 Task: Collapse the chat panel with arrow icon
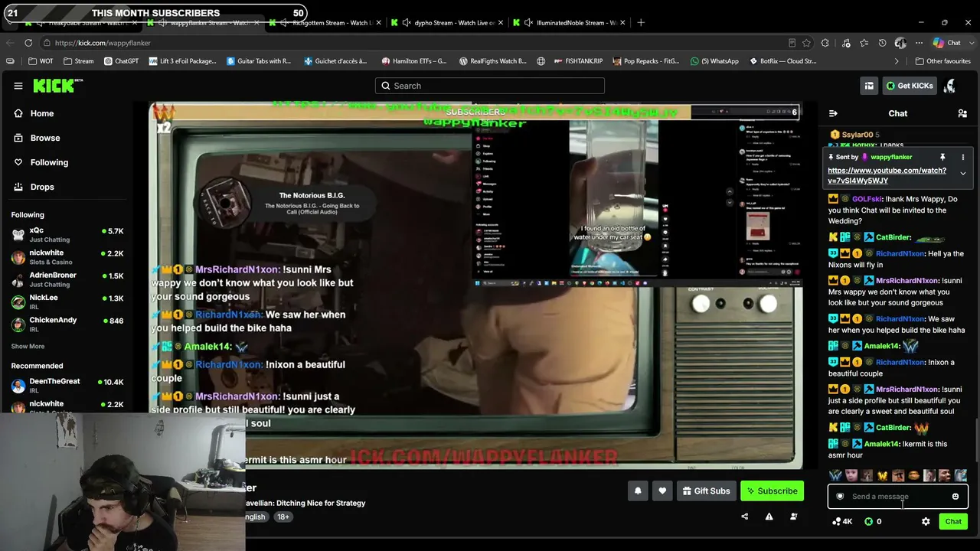point(833,113)
